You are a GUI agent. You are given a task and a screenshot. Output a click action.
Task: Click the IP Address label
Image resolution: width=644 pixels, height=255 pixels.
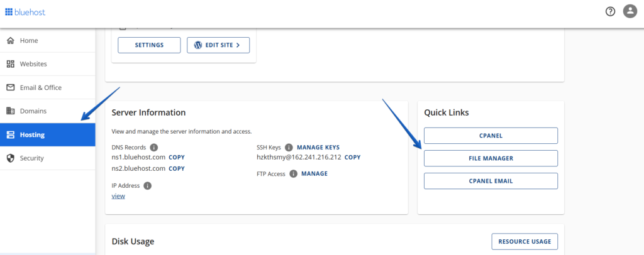(x=126, y=186)
